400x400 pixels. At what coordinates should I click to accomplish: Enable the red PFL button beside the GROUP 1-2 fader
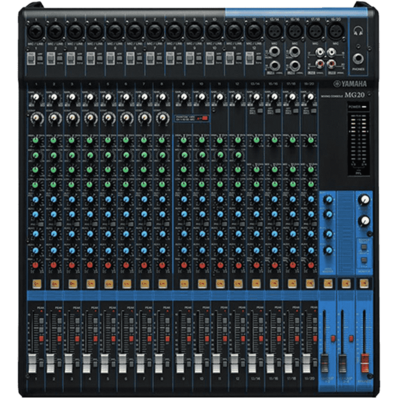333,339
